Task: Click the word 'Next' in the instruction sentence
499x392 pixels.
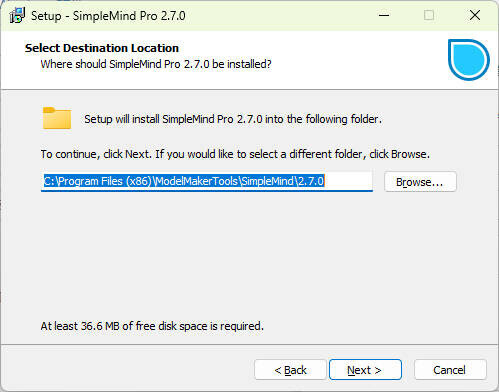Action: pyautogui.click(x=137, y=154)
